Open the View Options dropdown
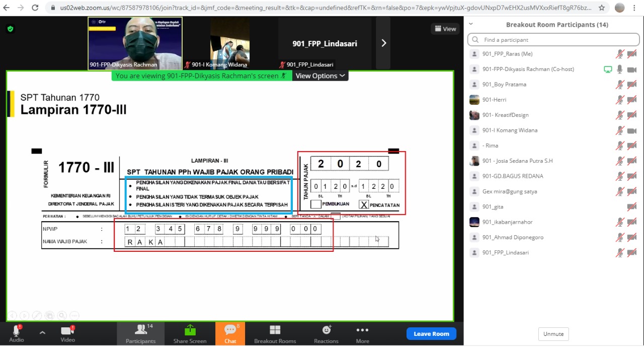Image resolution: width=644 pixels, height=348 pixels. point(320,76)
